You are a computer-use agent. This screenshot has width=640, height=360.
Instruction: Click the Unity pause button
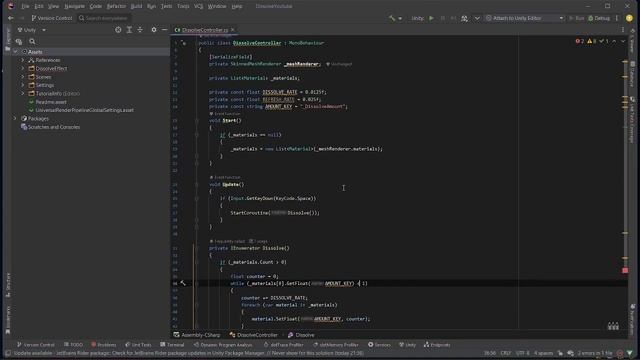coord(442,18)
